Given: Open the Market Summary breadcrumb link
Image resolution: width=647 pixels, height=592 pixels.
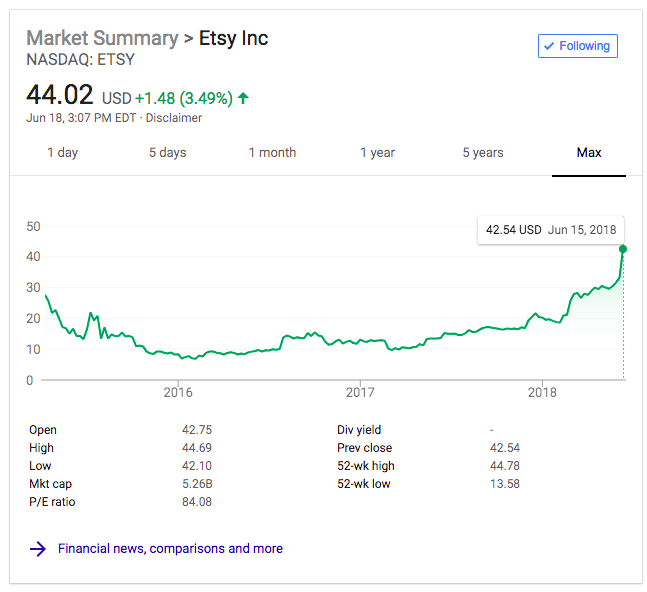Looking at the screenshot, I should pyautogui.click(x=102, y=38).
